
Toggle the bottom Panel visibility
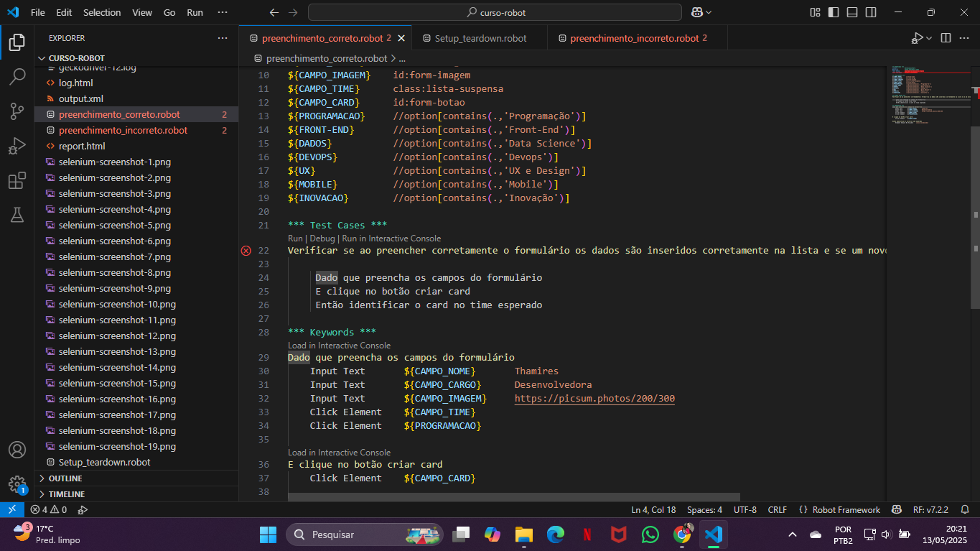[x=852, y=12]
